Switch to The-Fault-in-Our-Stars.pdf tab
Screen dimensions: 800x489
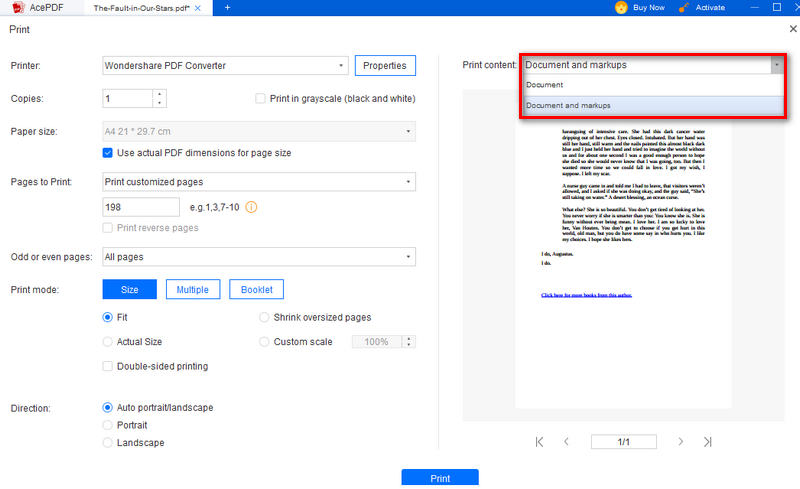[141, 8]
